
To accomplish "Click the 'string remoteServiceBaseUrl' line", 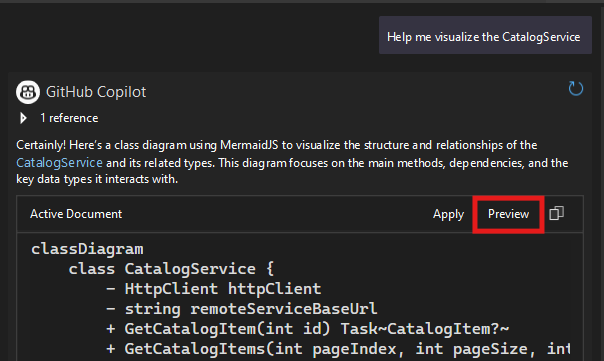I will pyautogui.click(x=242, y=309).
